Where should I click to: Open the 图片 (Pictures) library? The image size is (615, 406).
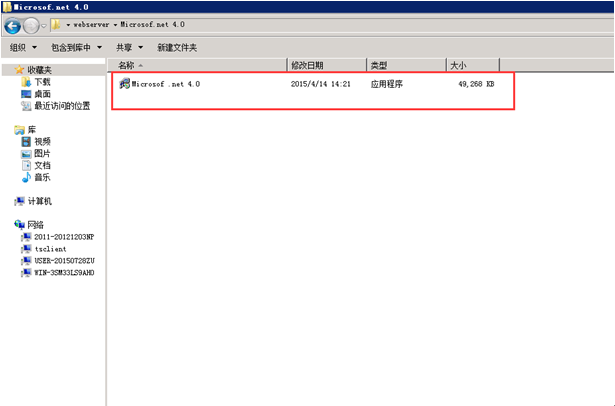click(42, 153)
